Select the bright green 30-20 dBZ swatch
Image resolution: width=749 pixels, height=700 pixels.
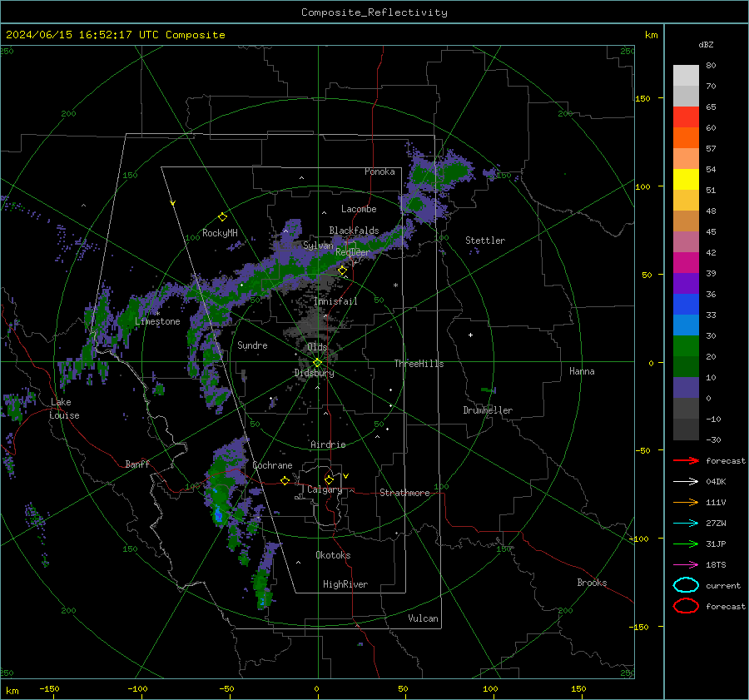click(686, 346)
